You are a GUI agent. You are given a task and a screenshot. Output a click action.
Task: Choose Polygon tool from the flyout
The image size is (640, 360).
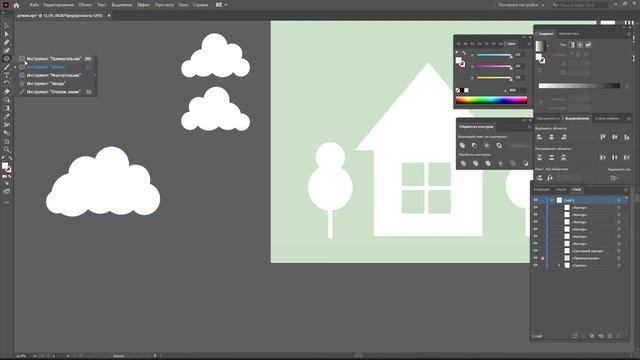56,75
